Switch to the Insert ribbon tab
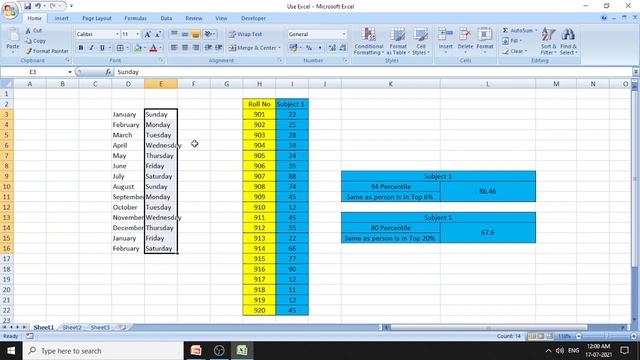 (62, 18)
